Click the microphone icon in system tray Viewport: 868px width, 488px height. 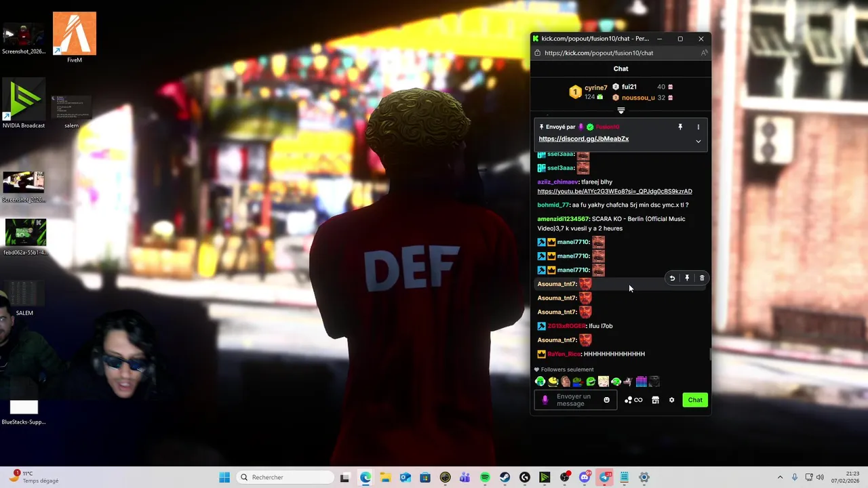[x=795, y=477]
